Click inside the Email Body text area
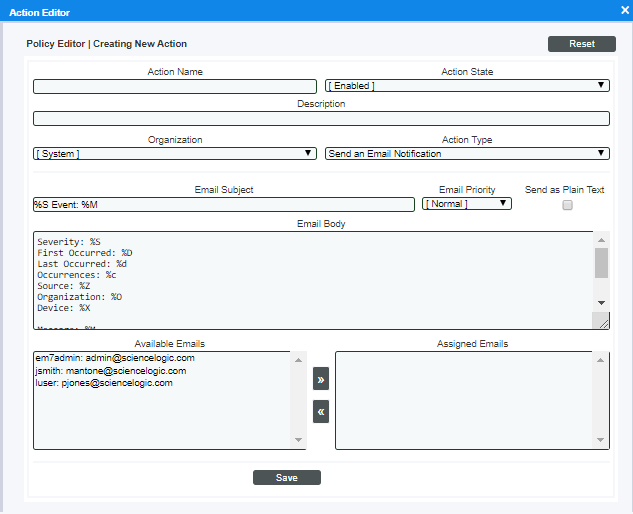 310,280
